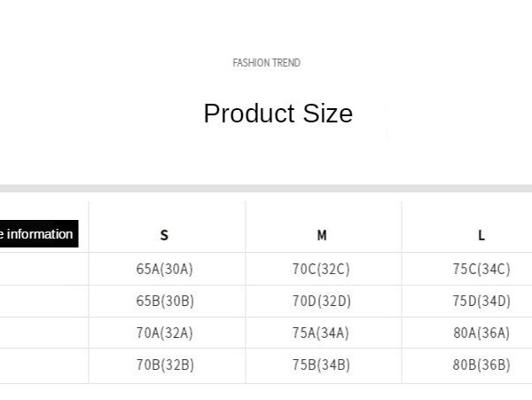The width and height of the screenshot is (532, 400).
Task: Select the 75C(34C) size cell
Action: [x=481, y=269]
